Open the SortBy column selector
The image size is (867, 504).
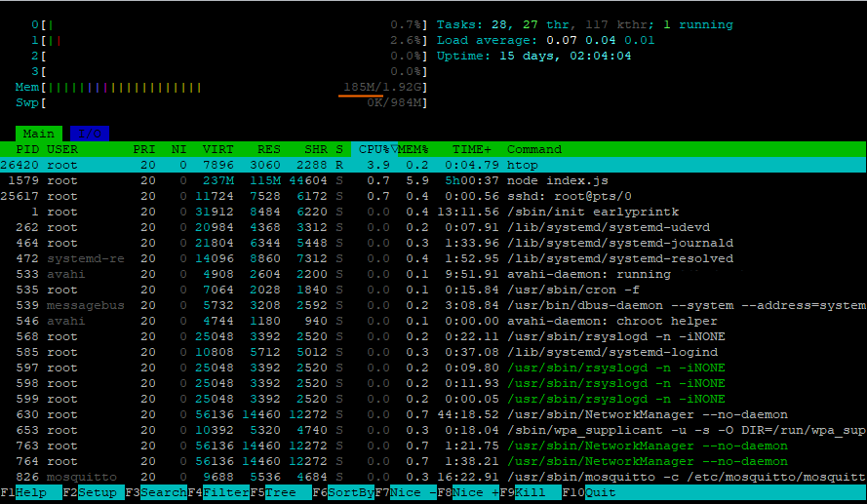(x=350, y=493)
